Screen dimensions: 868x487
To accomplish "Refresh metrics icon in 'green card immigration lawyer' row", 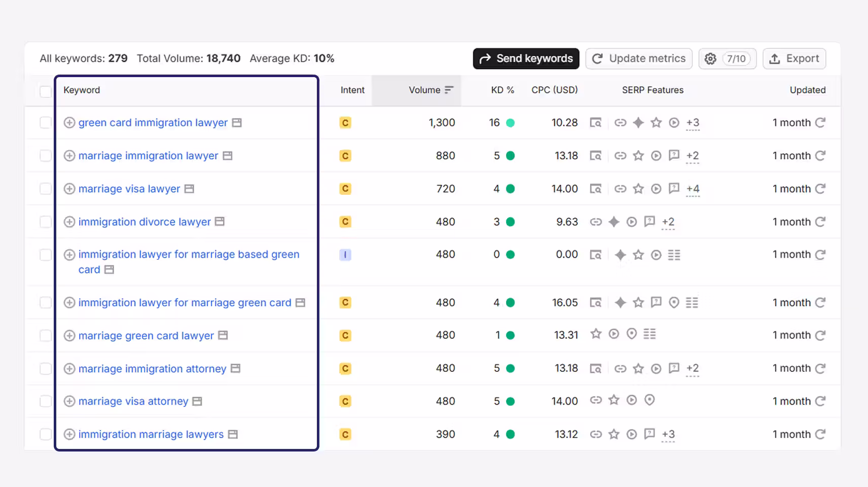I will [820, 122].
